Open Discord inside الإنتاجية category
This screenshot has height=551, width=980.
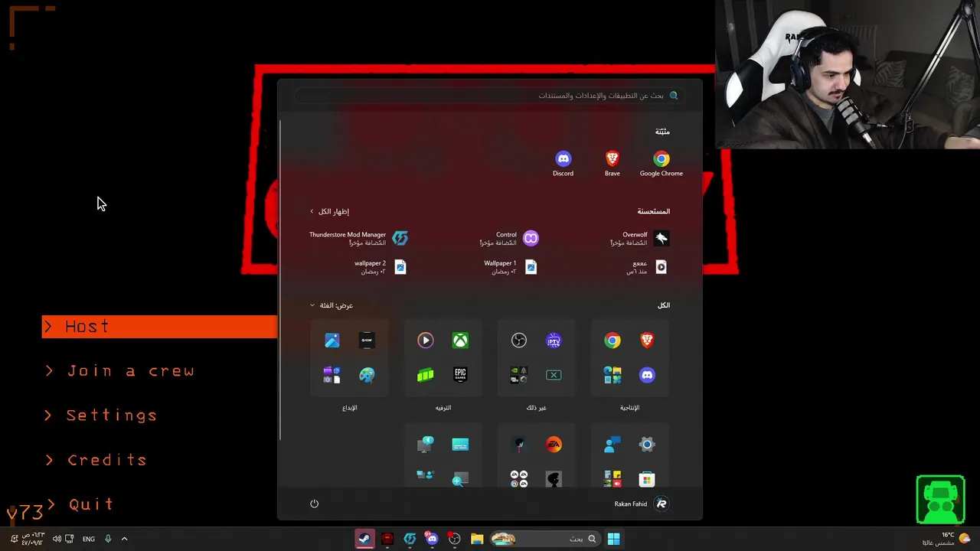[647, 375]
